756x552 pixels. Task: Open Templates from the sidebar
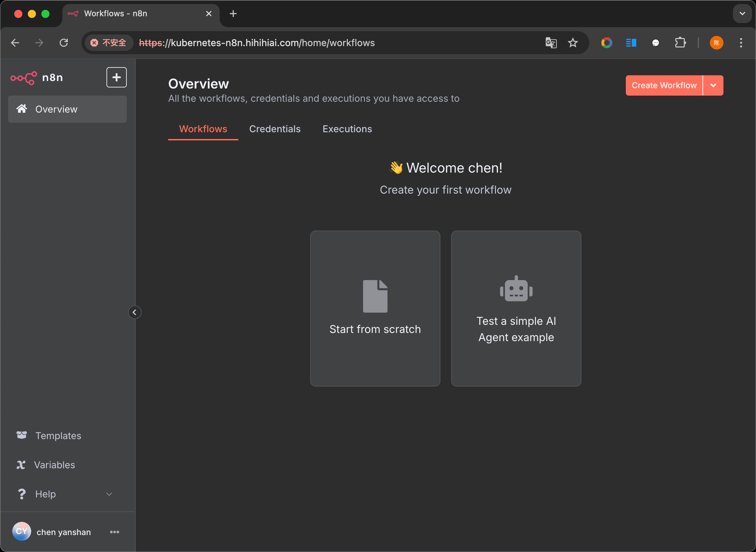click(67, 436)
